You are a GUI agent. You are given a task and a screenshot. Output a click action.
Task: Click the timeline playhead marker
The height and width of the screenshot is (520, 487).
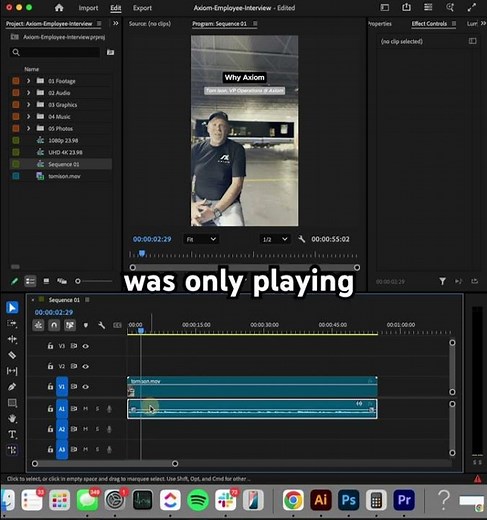[141, 330]
